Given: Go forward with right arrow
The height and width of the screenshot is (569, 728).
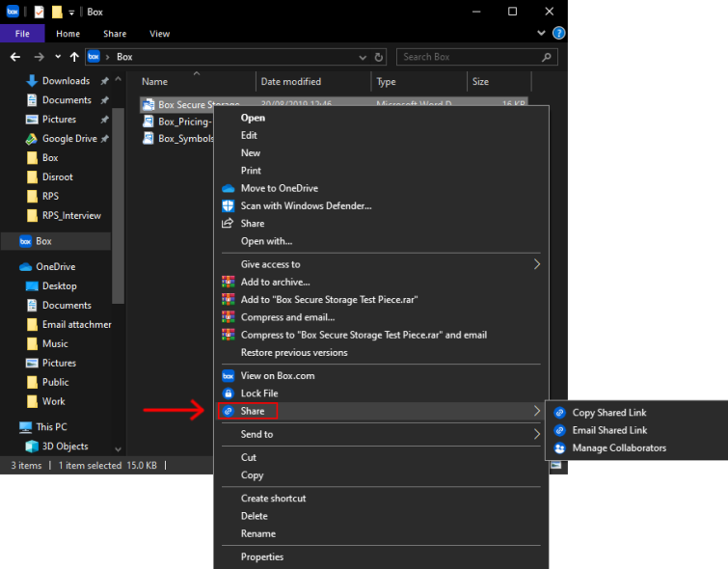Looking at the screenshot, I should point(39,57).
